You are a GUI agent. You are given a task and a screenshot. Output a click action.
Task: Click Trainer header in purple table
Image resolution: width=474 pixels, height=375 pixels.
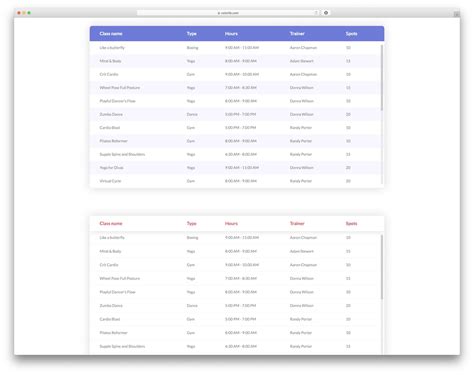(x=297, y=34)
